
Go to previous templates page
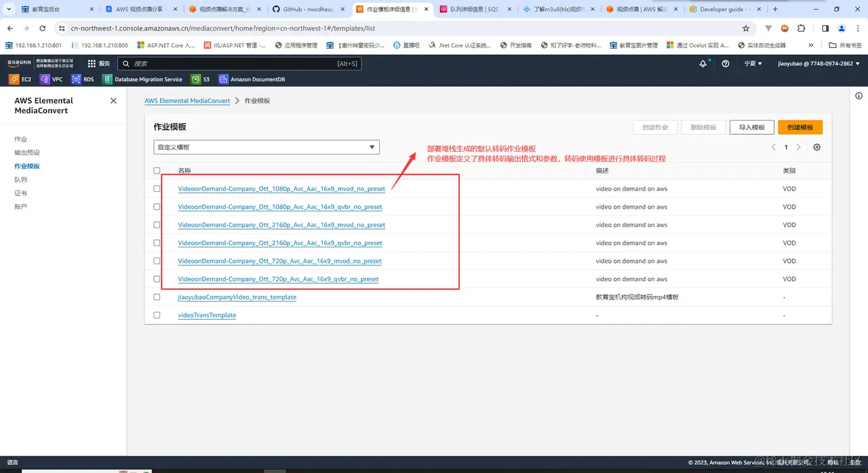tap(774, 147)
